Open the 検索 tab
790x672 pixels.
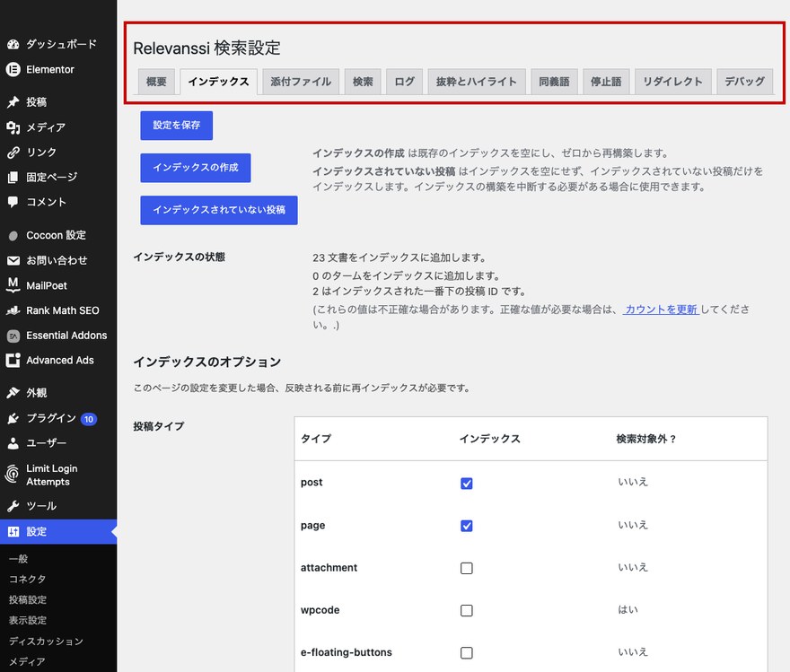pyautogui.click(x=363, y=82)
